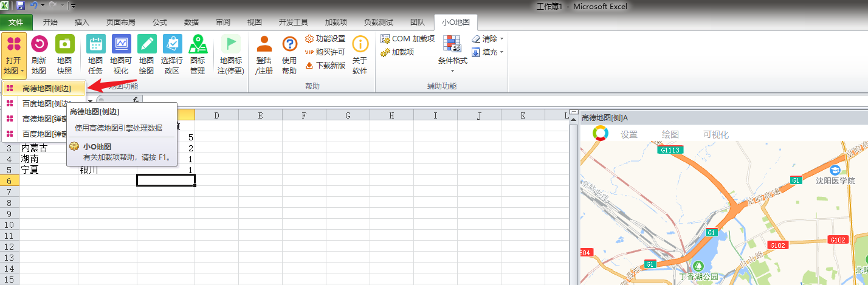Switch to the 开发工具 ribbon tab
868x285 pixels.
coord(294,22)
